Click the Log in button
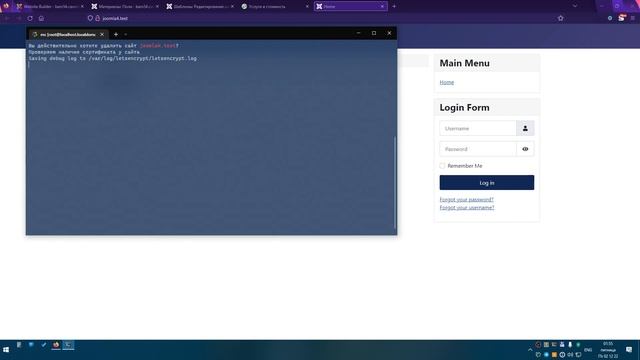 click(x=487, y=182)
